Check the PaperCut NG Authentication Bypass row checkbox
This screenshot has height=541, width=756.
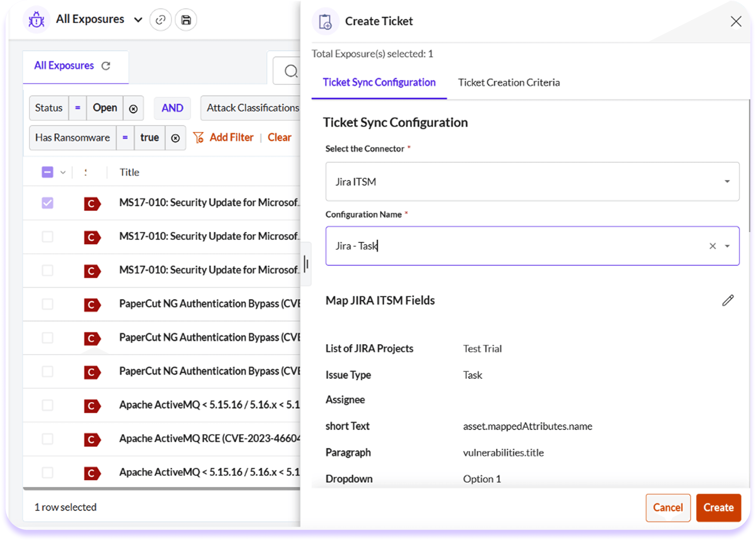tap(47, 304)
